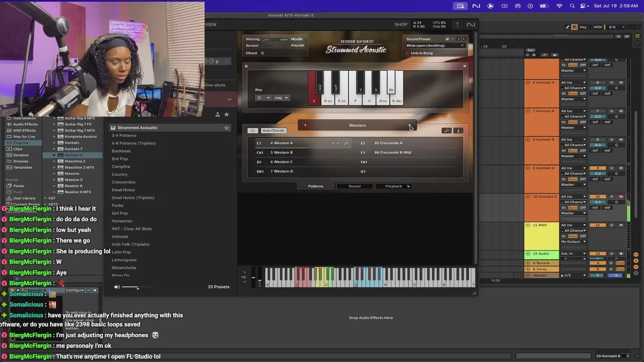Switch to the Sound tab

(x=355, y=186)
